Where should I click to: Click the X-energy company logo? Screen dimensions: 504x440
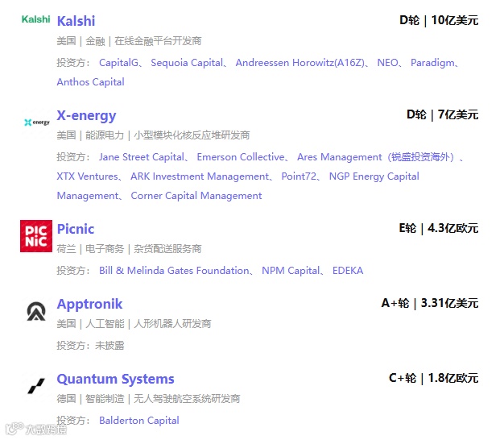(x=37, y=122)
